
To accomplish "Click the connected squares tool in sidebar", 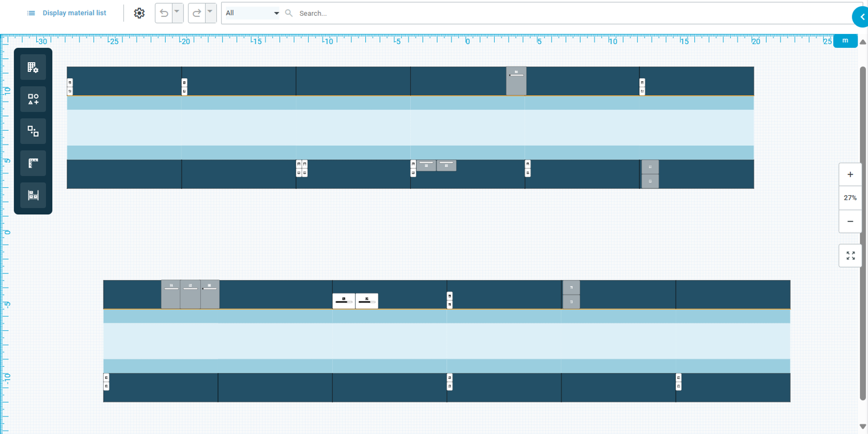I will point(33,131).
